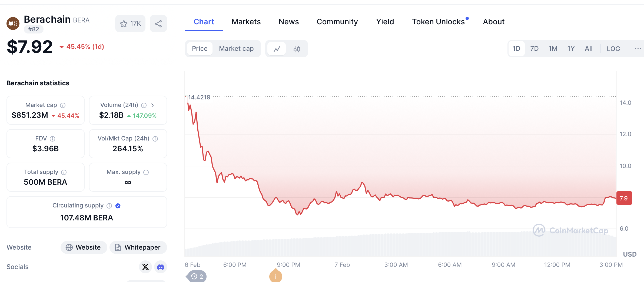Image resolution: width=644 pixels, height=282 pixels.
Task: Open the Yield tab
Action: [385, 22]
